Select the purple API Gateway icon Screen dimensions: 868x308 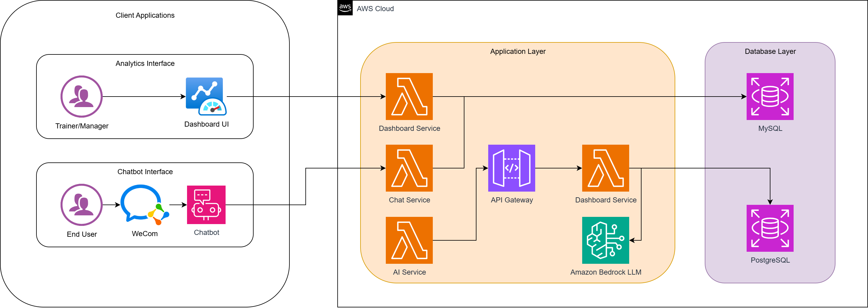(511, 168)
